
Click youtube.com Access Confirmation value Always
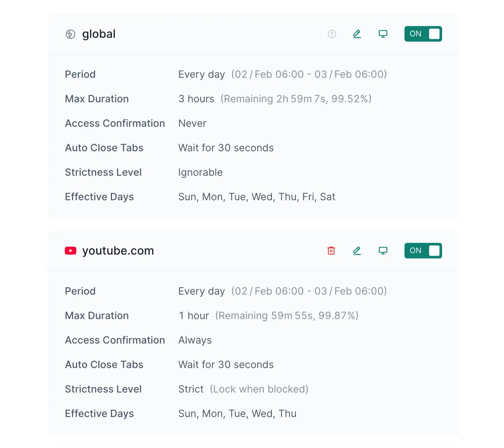pyautogui.click(x=195, y=340)
